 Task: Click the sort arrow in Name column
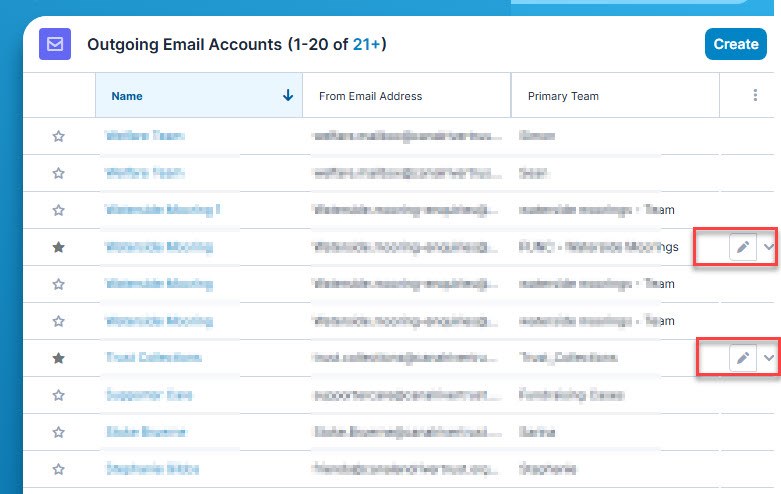(288, 96)
